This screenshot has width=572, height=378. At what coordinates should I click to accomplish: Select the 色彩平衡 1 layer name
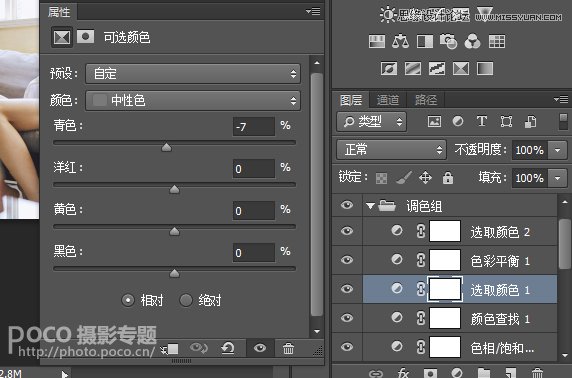[x=499, y=261]
